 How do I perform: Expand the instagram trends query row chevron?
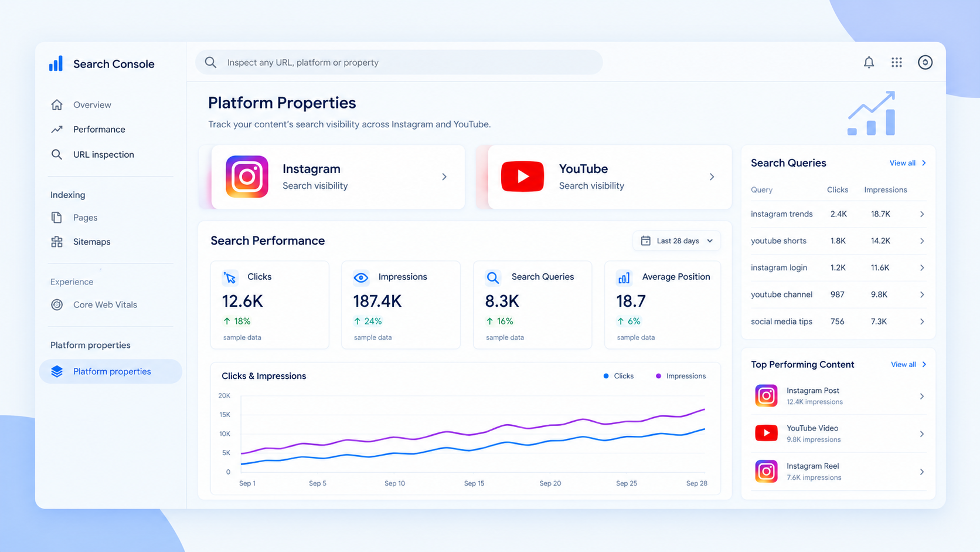click(922, 214)
